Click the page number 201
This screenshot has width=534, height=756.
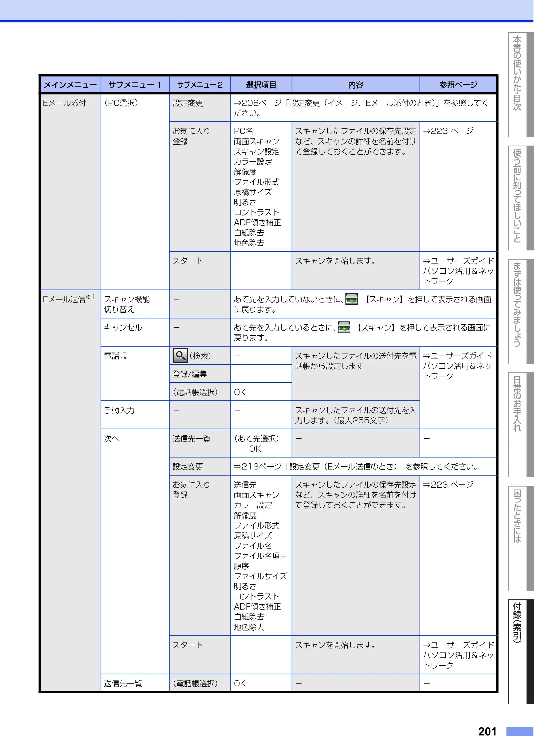[x=487, y=731]
